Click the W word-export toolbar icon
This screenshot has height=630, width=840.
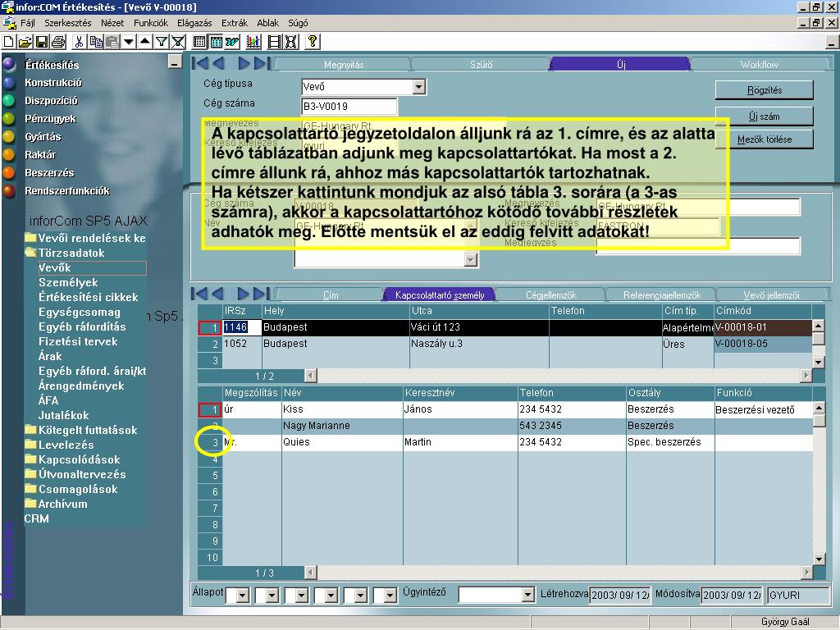coord(232,42)
